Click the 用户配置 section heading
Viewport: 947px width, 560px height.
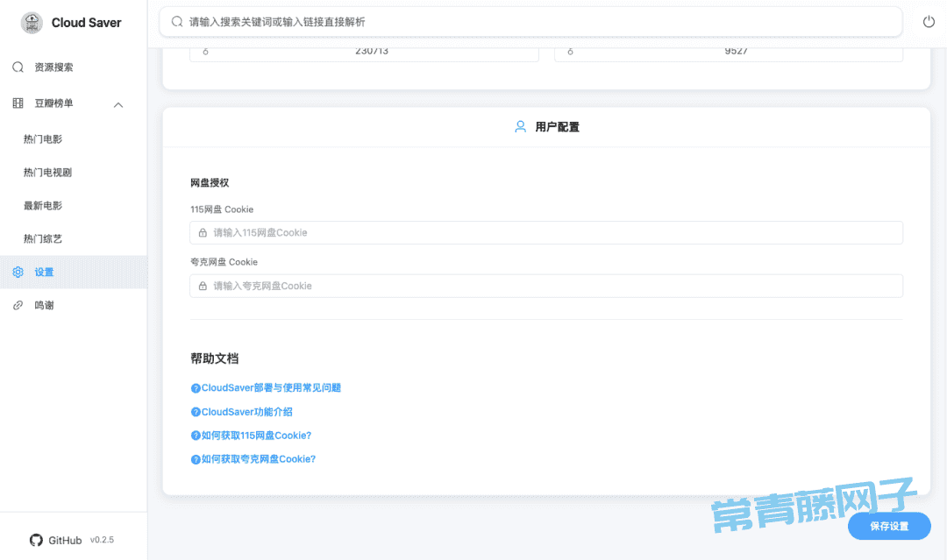click(x=557, y=127)
